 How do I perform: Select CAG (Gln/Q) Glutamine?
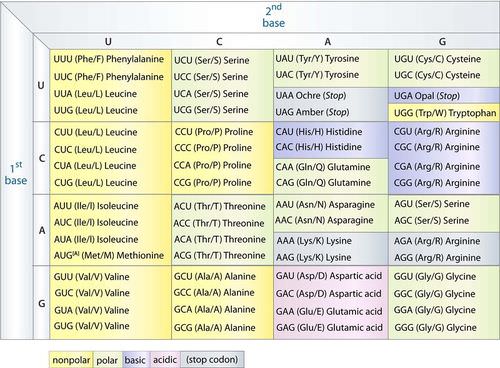tap(323, 183)
